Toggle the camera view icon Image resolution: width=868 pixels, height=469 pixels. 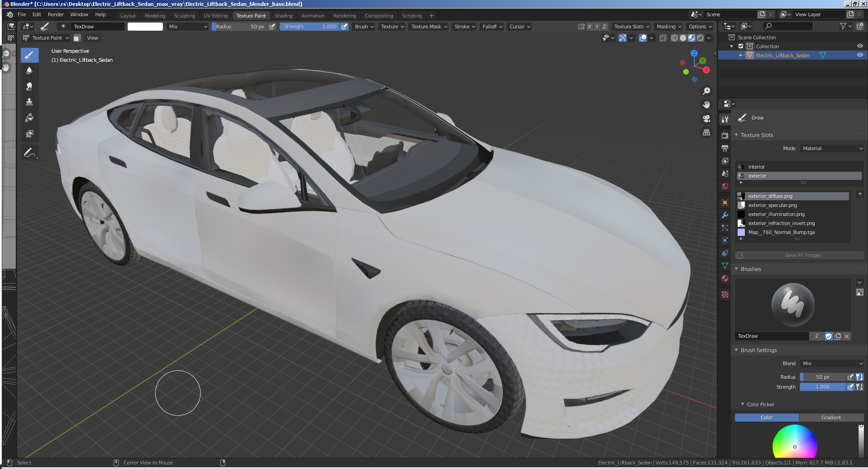point(706,119)
